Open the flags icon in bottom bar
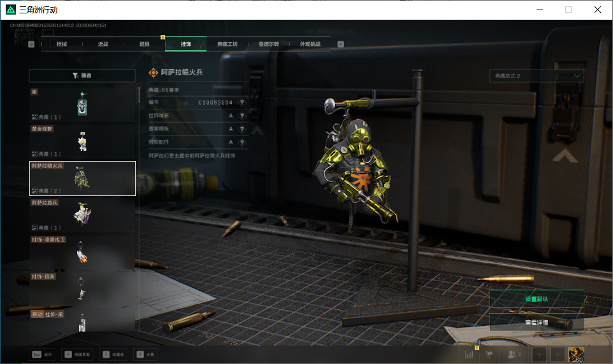Image resolution: width=613 pixels, height=364 pixels. (489, 354)
